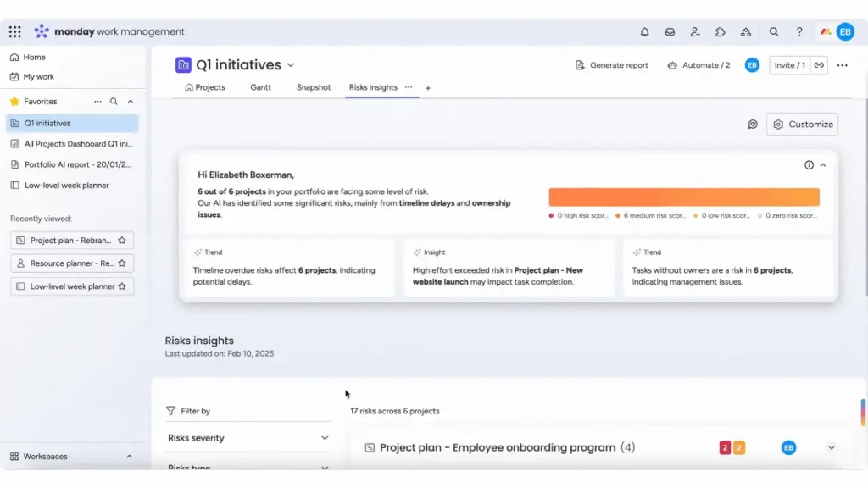The height and width of the screenshot is (488, 868).
Task: Open the inbox tray icon
Action: pyautogui.click(x=670, y=32)
